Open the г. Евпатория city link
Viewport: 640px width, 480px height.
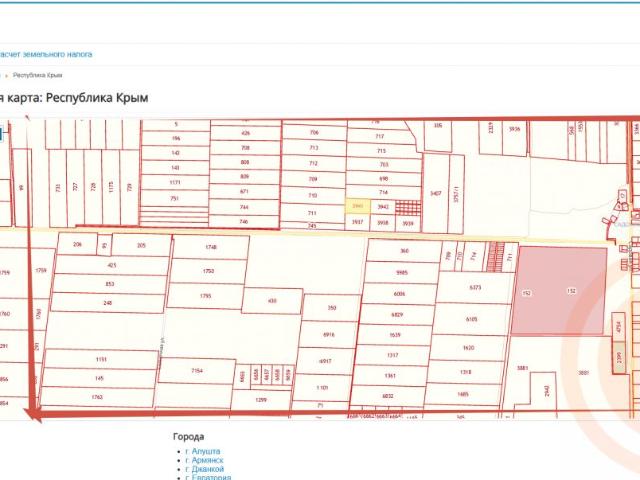pyautogui.click(x=208, y=477)
